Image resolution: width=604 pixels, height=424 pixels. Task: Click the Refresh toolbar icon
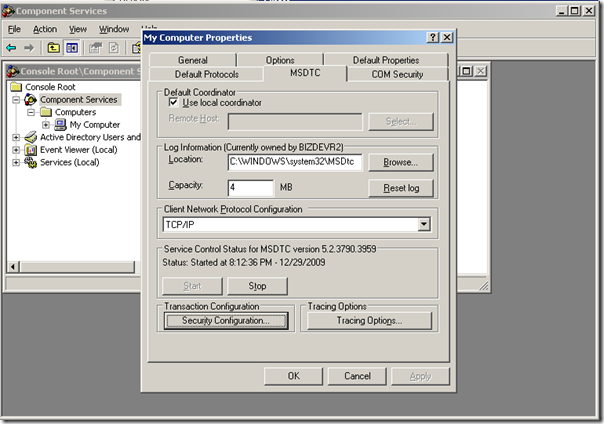[x=114, y=48]
